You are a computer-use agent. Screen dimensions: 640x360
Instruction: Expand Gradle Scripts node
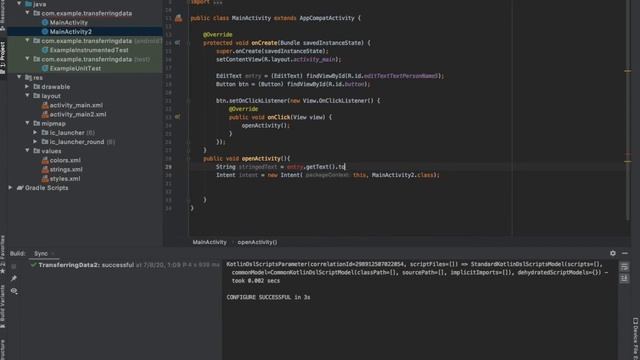[x=10, y=188]
